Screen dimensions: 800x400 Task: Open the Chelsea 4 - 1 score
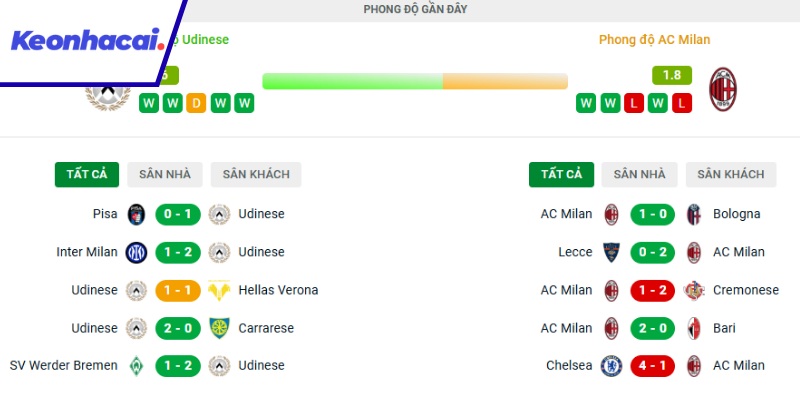pyautogui.click(x=652, y=366)
